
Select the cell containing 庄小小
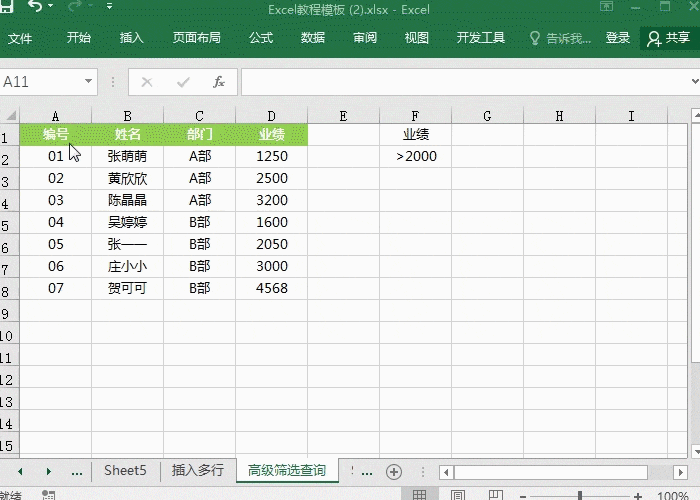[x=127, y=266]
